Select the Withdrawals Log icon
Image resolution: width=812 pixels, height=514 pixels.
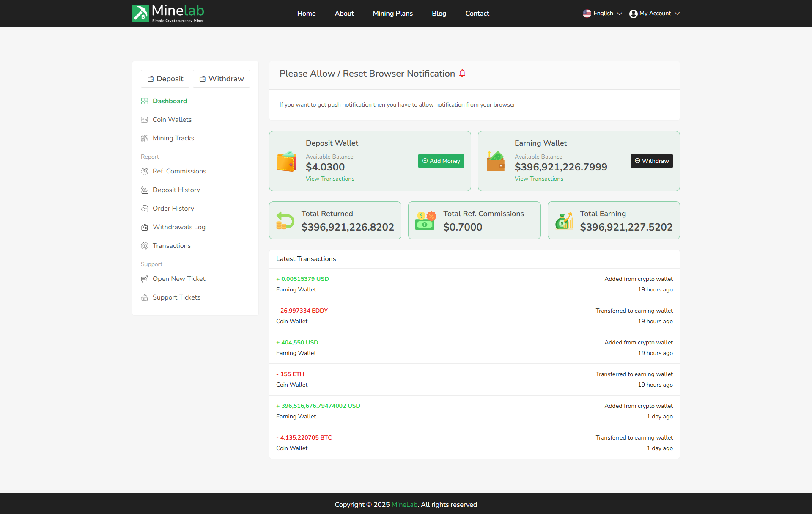coord(145,227)
